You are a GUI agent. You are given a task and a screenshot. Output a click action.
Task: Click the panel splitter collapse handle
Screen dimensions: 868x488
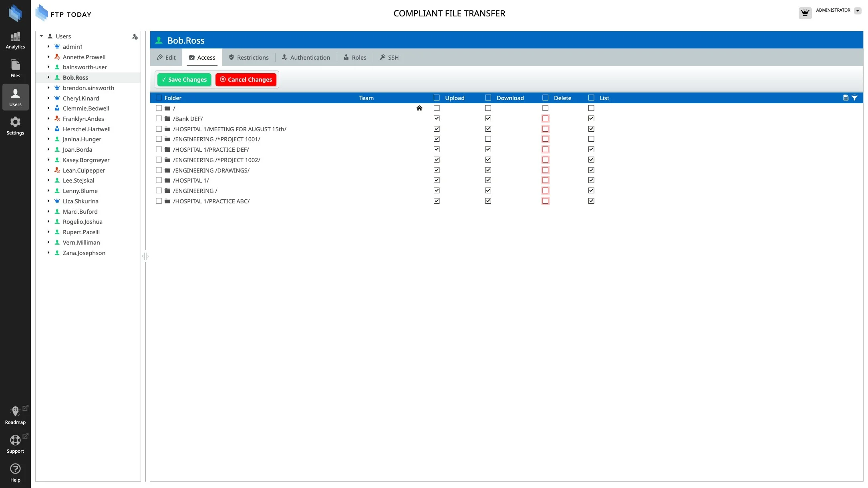[145, 256]
